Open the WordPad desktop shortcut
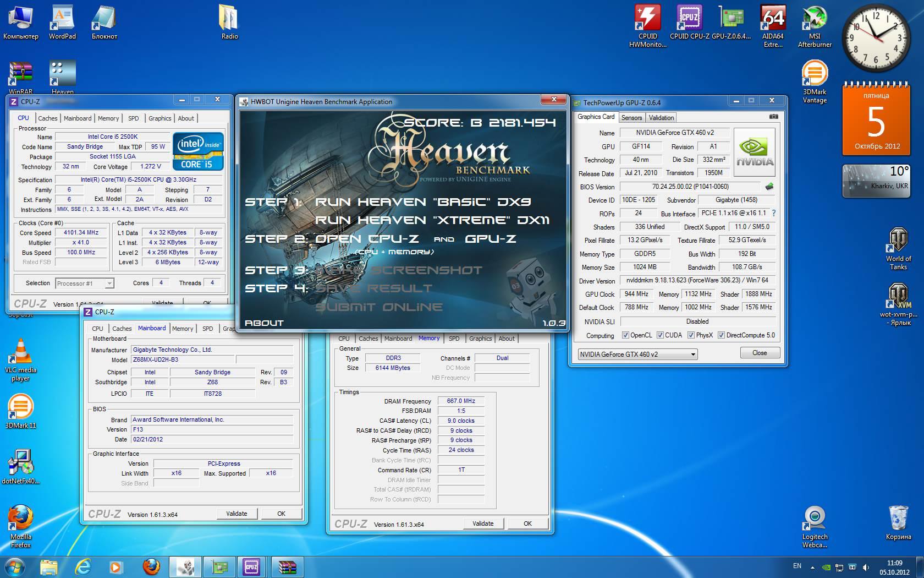This screenshot has height=578, width=924. pos(62,22)
